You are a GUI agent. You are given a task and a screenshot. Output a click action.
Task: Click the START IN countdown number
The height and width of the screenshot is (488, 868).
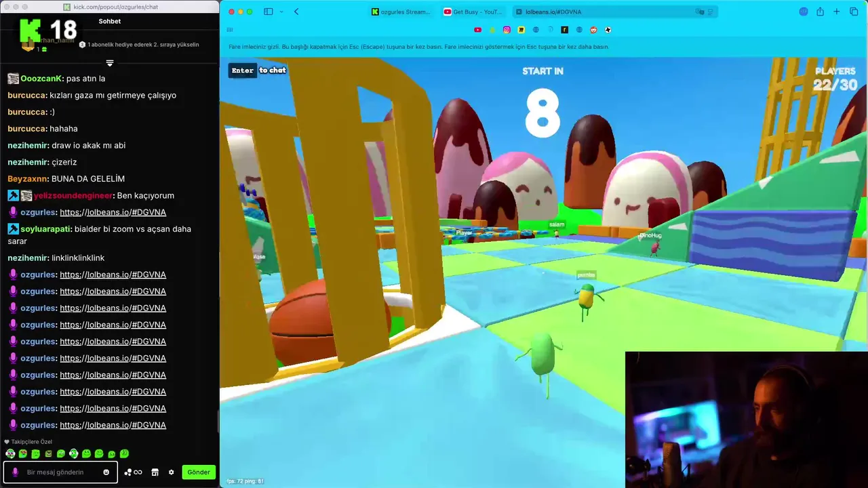coord(542,113)
